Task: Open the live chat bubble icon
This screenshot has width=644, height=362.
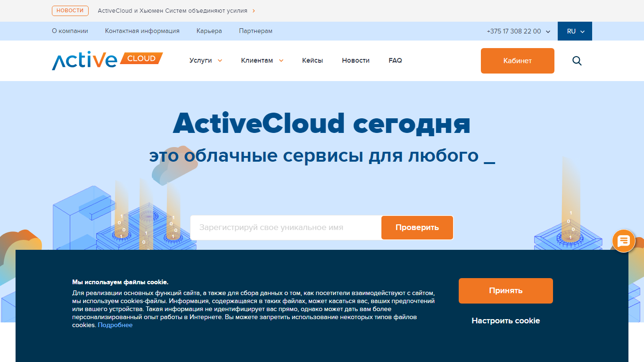Action: 624,241
